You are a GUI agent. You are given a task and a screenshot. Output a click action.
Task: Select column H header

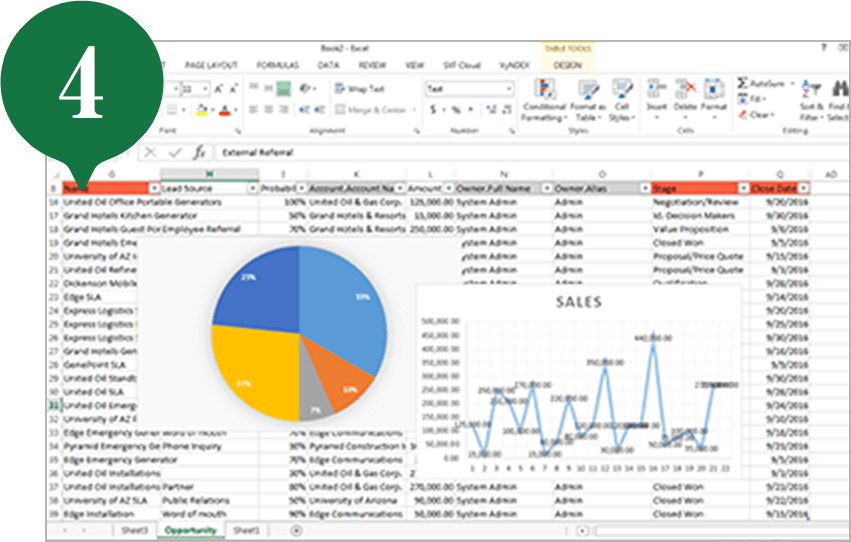[209, 174]
